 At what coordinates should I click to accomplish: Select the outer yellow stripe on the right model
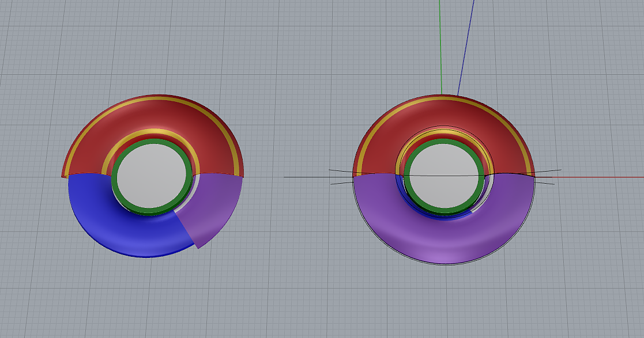click(x=444, y=99)
